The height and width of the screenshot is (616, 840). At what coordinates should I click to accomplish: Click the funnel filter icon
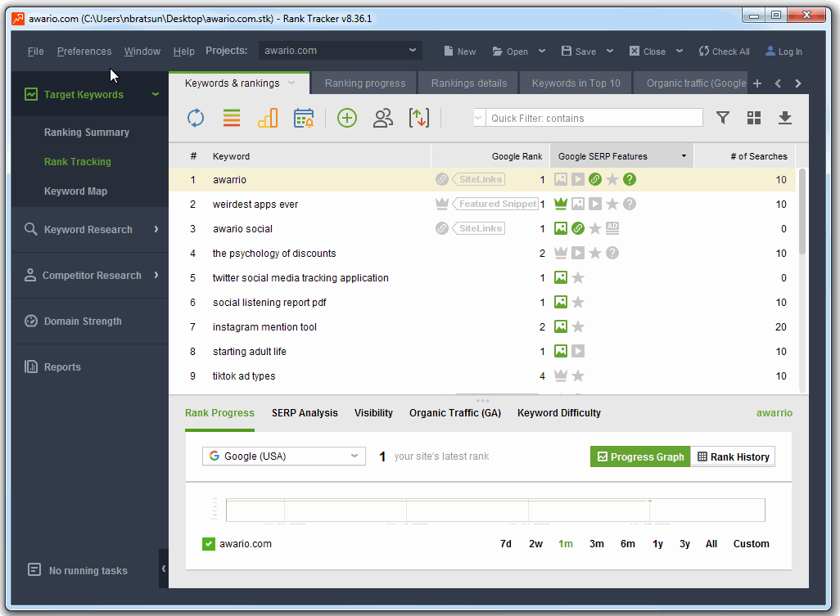(x=723, y=117)
